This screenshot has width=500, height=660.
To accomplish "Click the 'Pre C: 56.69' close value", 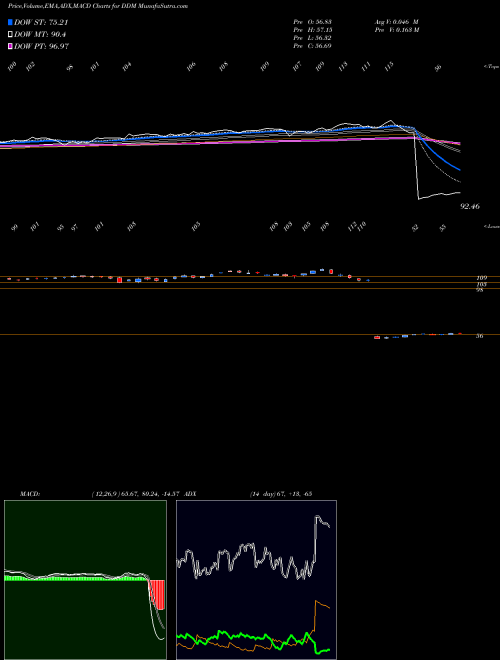I will (x=313, y=45).
